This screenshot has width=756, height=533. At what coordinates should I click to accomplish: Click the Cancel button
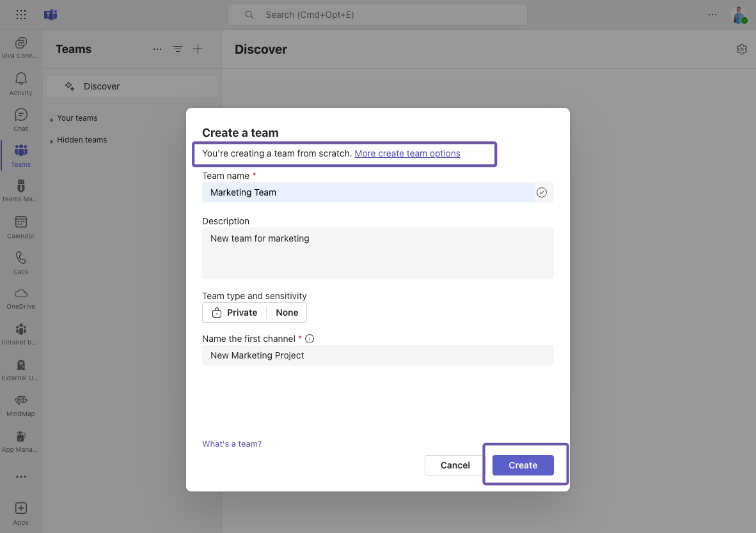(455, 465)
